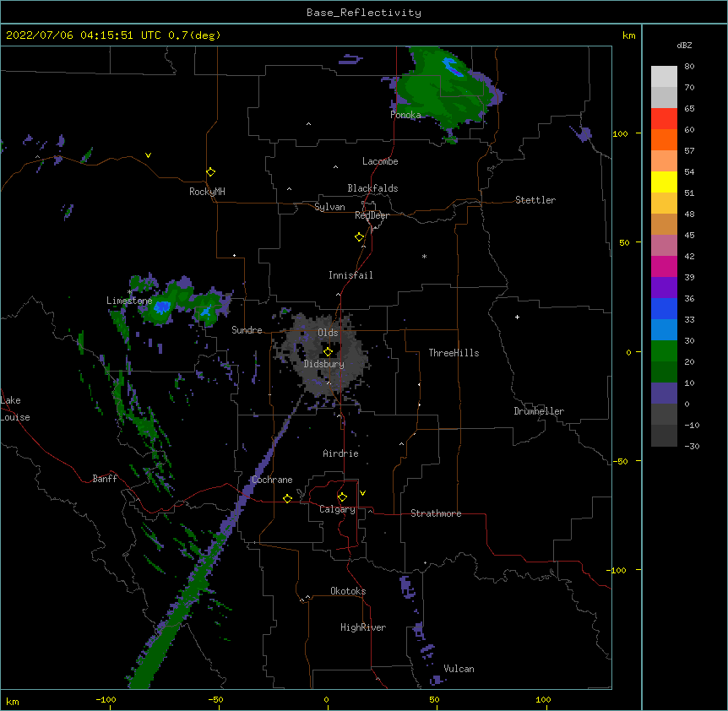The height and width of the screenshot is (711, 728).
Task: Click the yellow V marker east of Calgary
Action: (362, 493)
